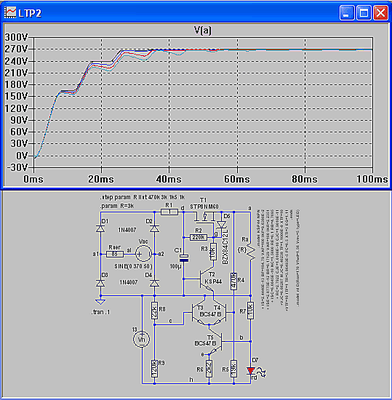Select the 10k resistor R7
Image resolution: width=392 pixels, height=400 pixels.
(x=251, y=311)
